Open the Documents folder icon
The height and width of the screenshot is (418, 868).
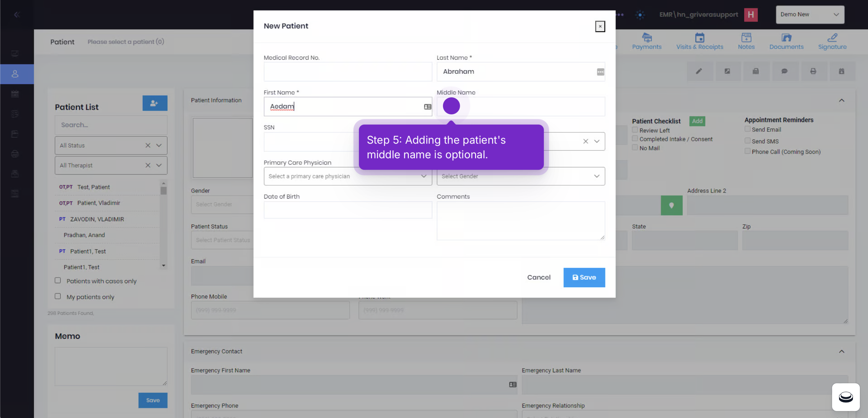tap(786, 37)
